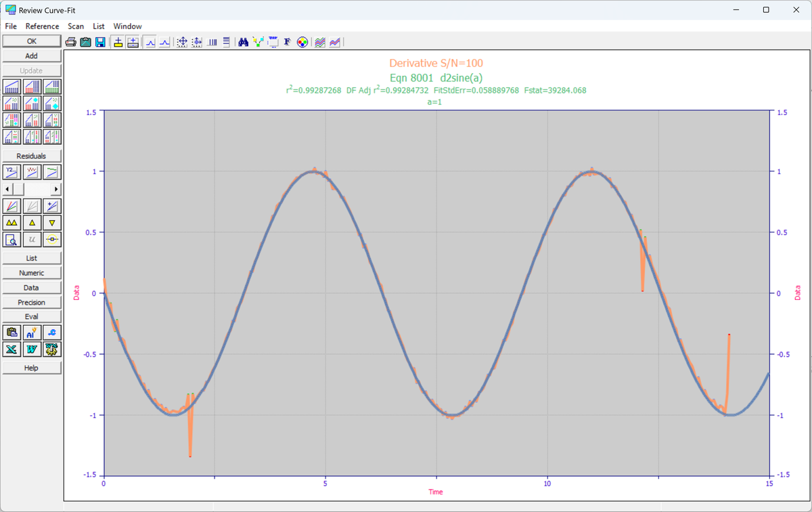The image size is (812, 512).
Task: Toggle the double yellow triangle button
Action: 12,223
